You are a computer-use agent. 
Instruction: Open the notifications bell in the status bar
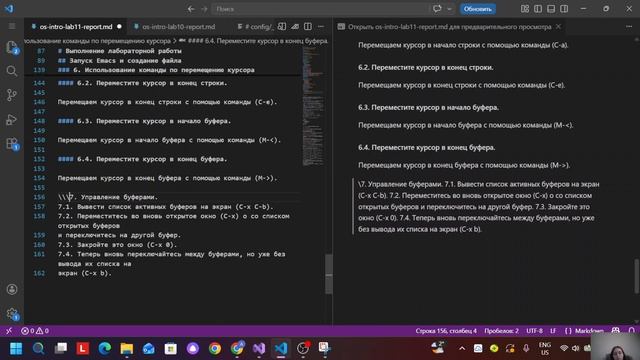[x=631, y=331]
